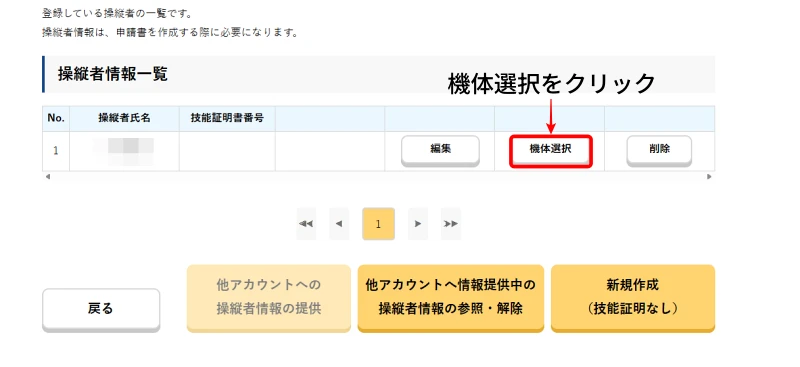The width and height of the screenshot is (800, 367).
Task: Go to first page with double-left arrow
Action: pos(306,224)
